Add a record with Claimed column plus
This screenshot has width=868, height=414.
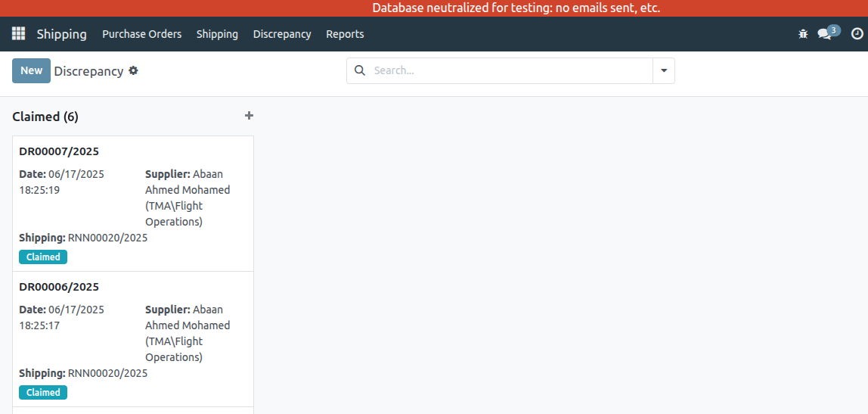(x=250, y=116)
